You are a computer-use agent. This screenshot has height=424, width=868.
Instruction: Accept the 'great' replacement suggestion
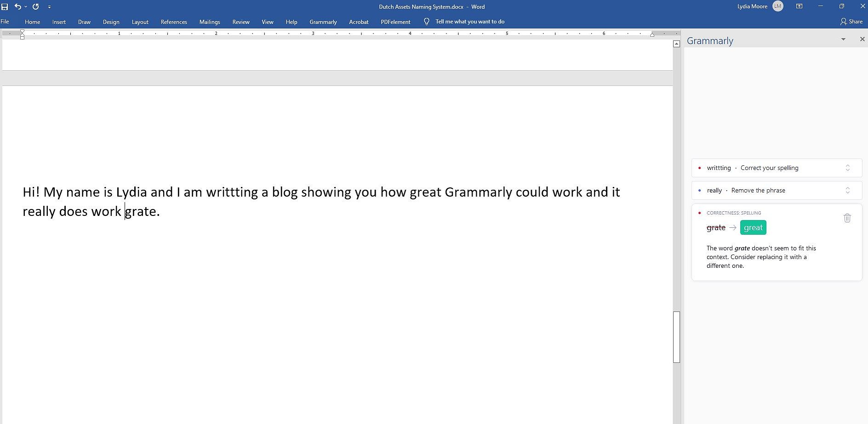pyautogui.click(x=753, y=227)
